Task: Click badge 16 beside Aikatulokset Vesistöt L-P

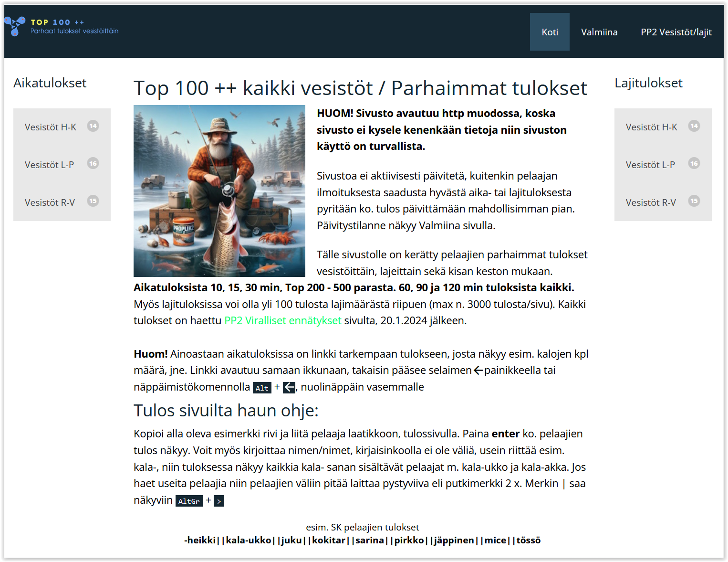Action: (93, 163)
